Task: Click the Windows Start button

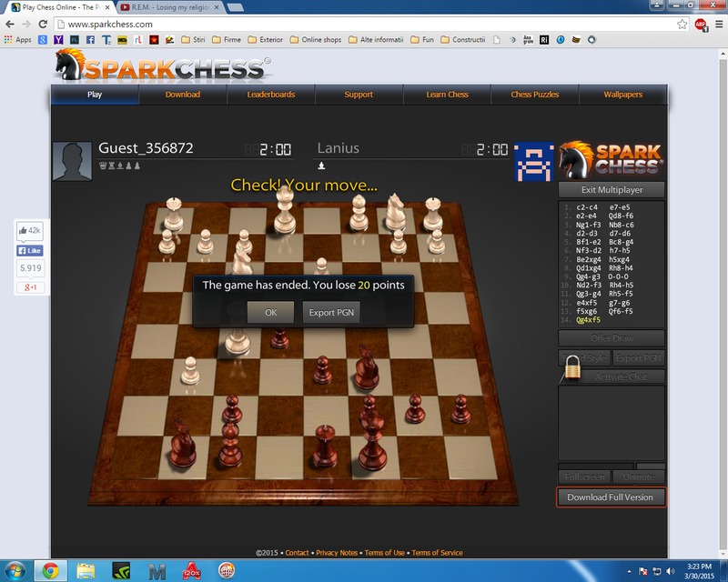Action: [x=14, y=570]
